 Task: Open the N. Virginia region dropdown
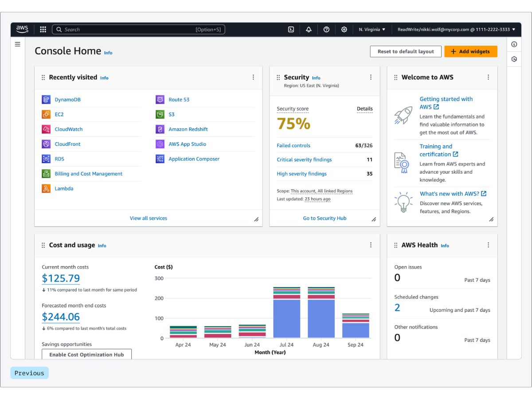pyautogui.click(x=372, y=30)
